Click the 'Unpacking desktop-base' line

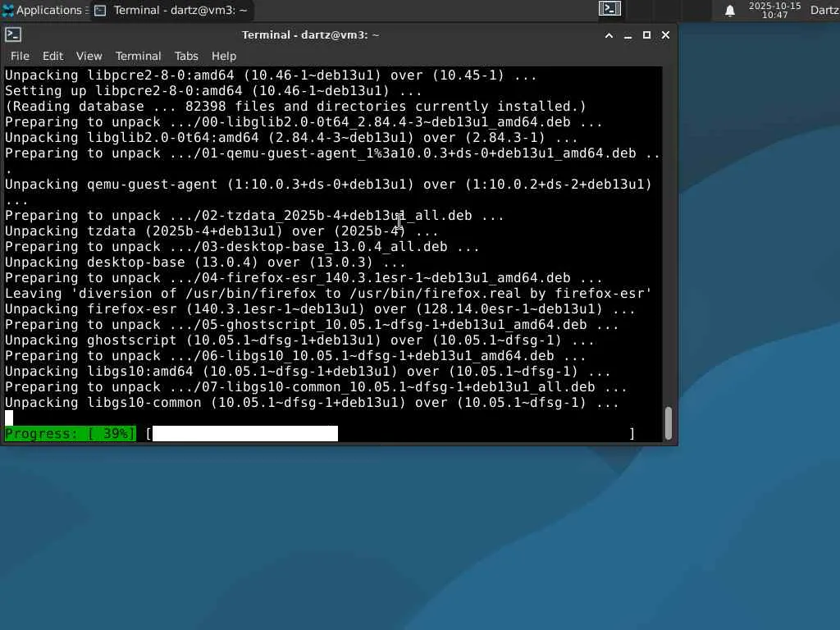coord(205,262)
